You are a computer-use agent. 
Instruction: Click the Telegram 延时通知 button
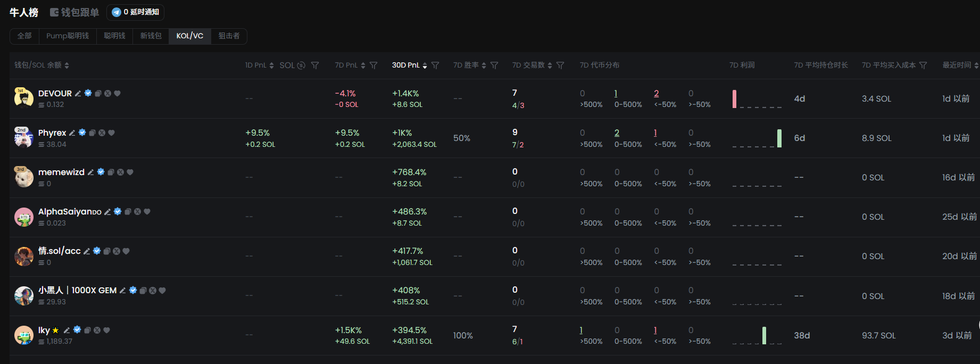pos(136,12)
